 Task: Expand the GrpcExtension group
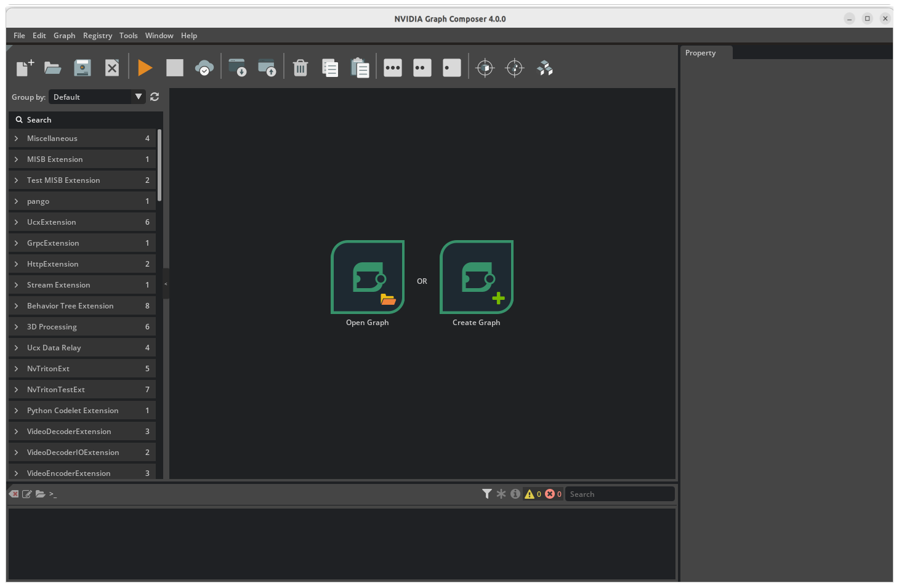pyautogui.click(x=82, y=243)
